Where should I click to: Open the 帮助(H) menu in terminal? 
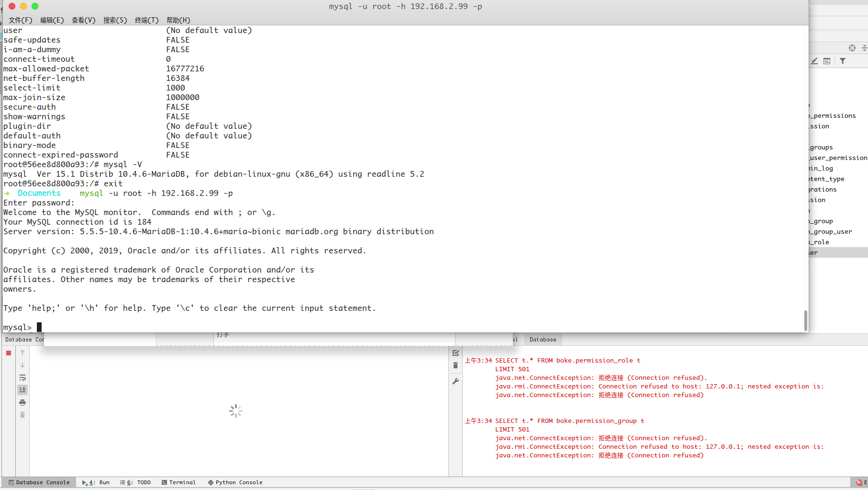click(178, 20)
